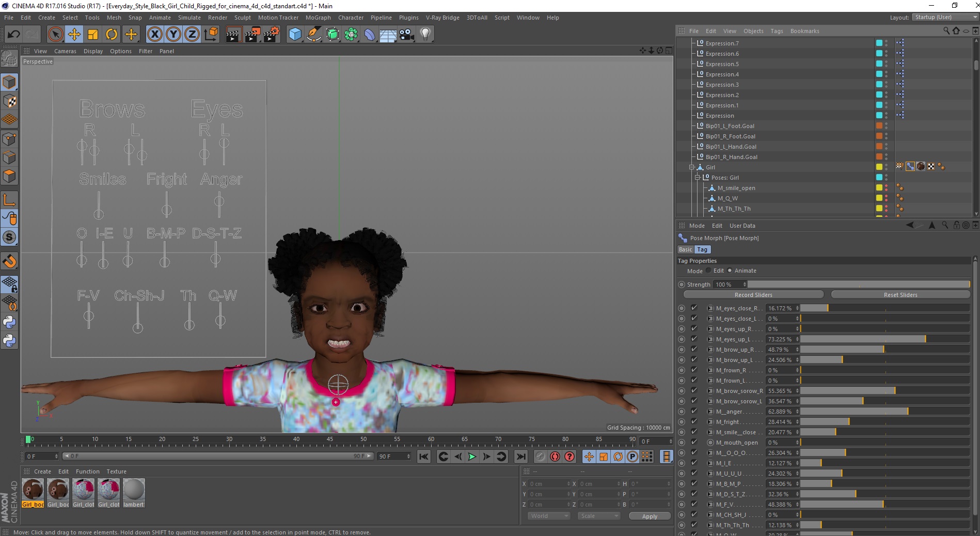Click the Coordinate System icon

(211, 35)
